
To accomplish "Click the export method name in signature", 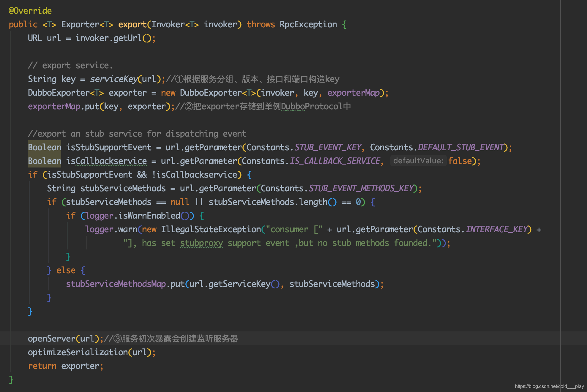I will coord(132,24).
